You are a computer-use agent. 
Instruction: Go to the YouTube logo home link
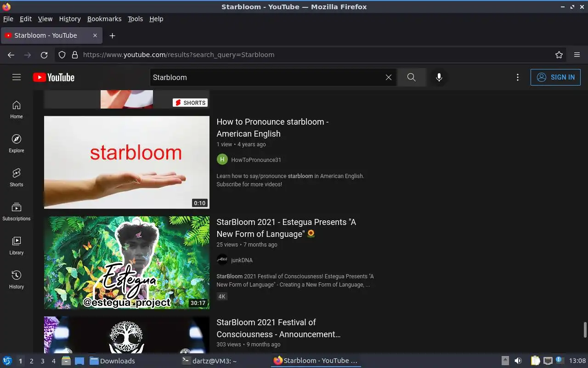tap(54, 77)
